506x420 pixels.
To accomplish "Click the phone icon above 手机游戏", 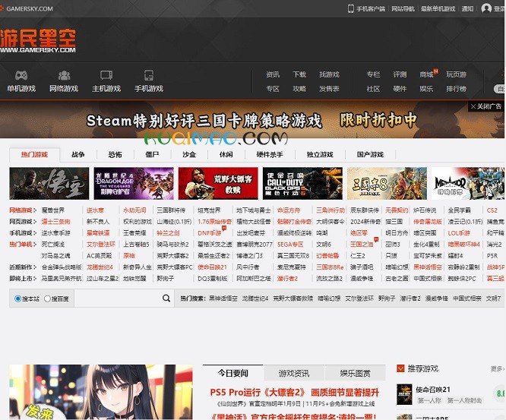I will tap(149, 75).
